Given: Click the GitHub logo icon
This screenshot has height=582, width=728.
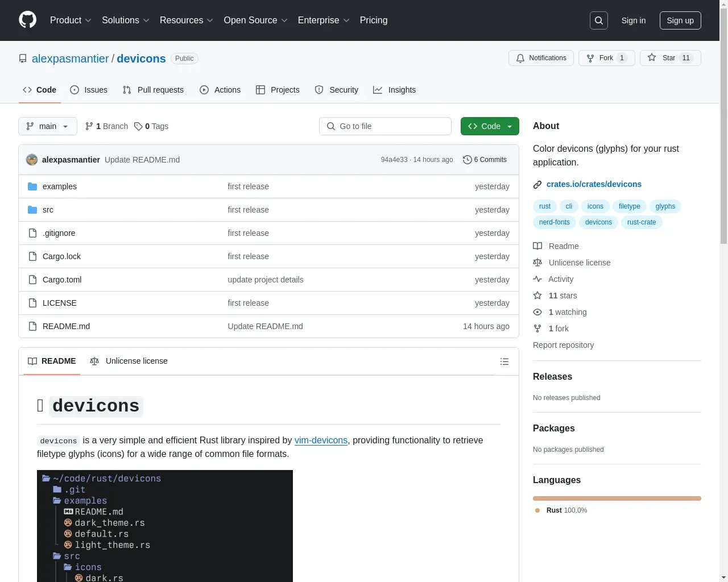Looking at the screenshot, I should coord(27,20).
